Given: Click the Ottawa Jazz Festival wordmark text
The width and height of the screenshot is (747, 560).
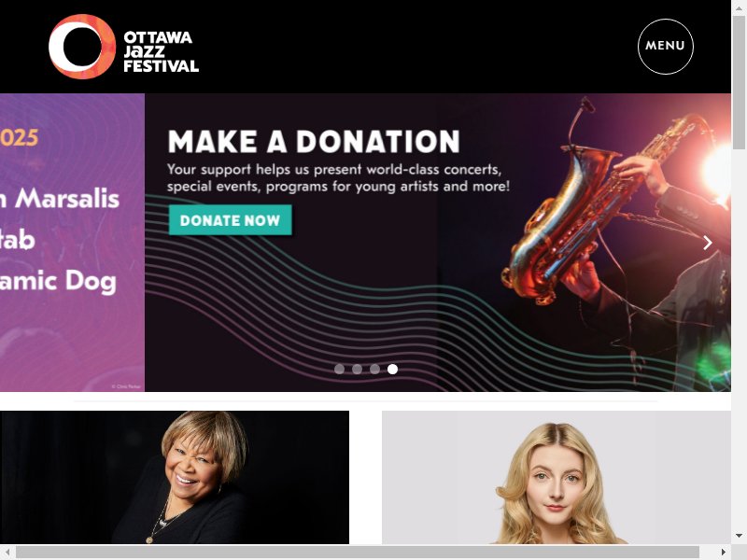Looking at the screenshot, I should click(161, 51).
